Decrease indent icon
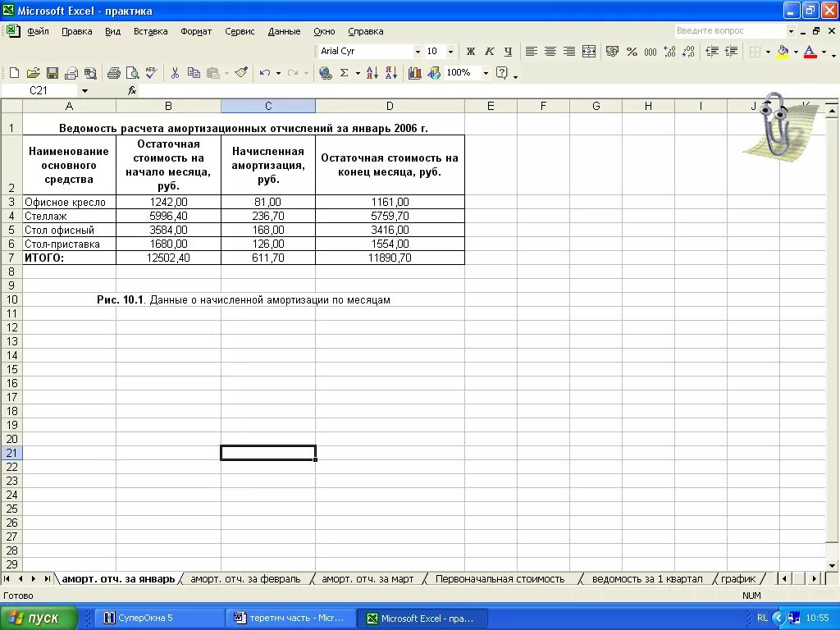The width and height of the screenshot is (840, 630). (x=712, y=52)
